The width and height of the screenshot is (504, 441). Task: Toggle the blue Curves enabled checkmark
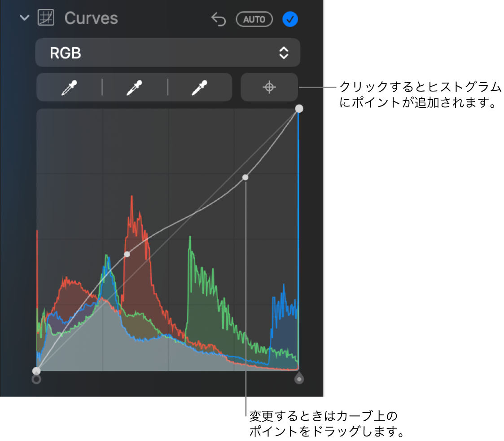tap(290, 19)
